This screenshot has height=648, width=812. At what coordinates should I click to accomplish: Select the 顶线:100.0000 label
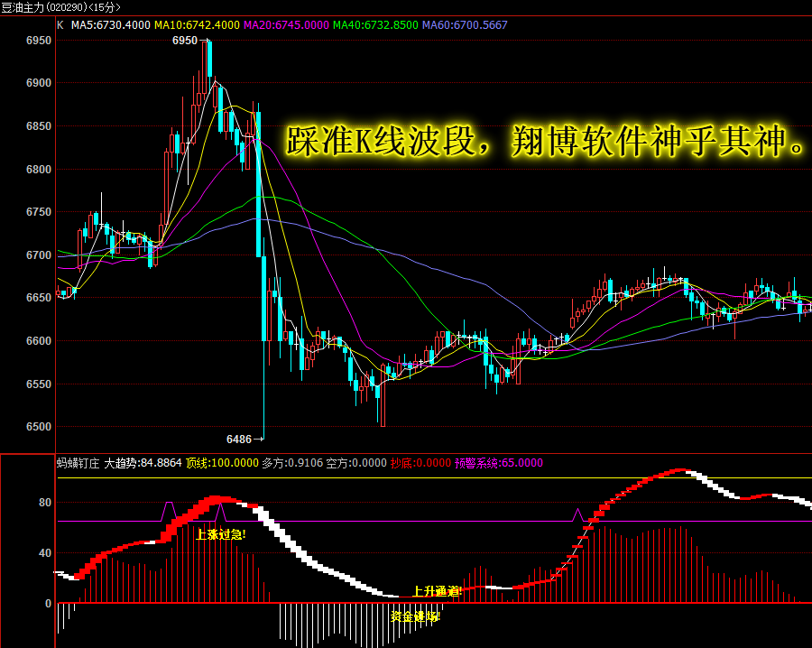[x=222, y=463]
